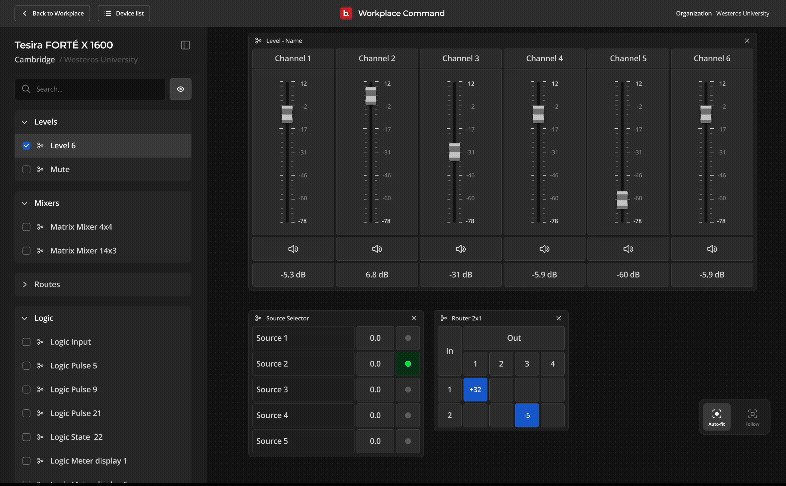Screen dimensions: 786x486
Task: Uncheck the Level 6 checkbox
Action: tap(27, 146)
